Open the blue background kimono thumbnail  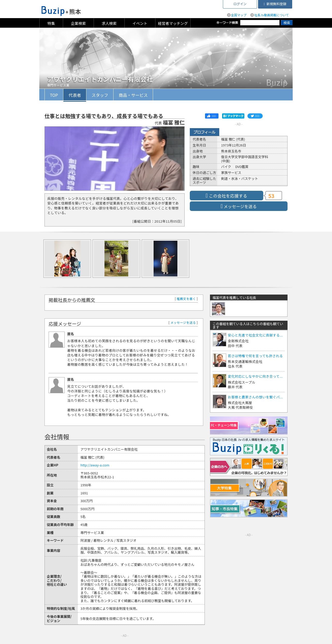click(x=165, y=259)
